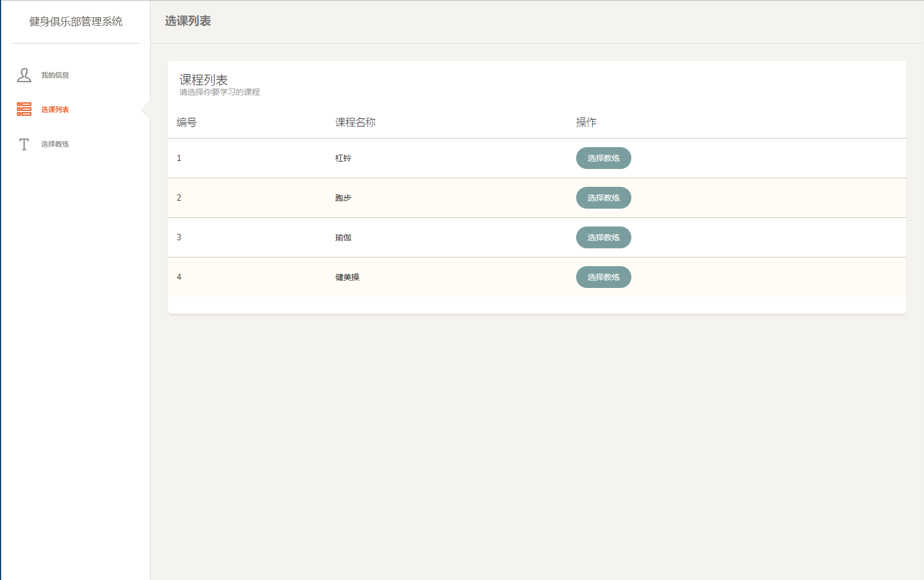Open the 我的信息 menu item
The height and width of the screenshot is (580, 924).
[55, 75]
